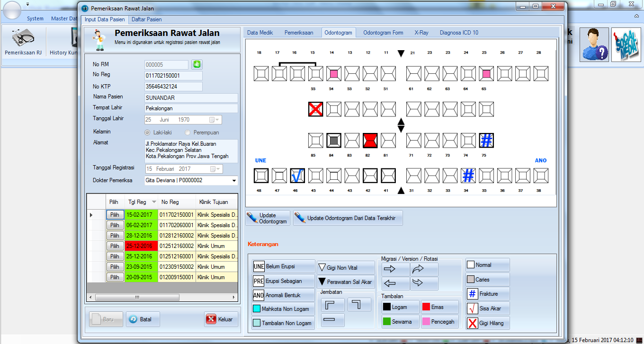Select the UNE Belum Erupsi marker

[x=283, y=266]
